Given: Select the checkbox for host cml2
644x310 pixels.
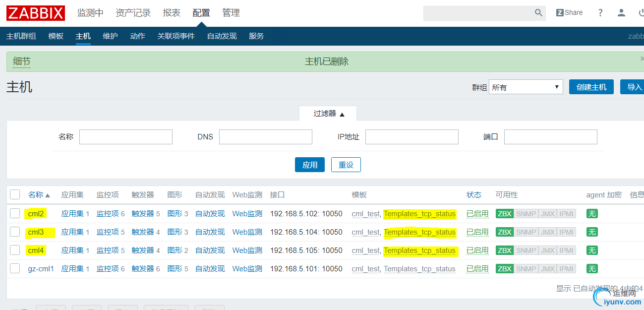Looking at the screenshot, I should [14, 213].
